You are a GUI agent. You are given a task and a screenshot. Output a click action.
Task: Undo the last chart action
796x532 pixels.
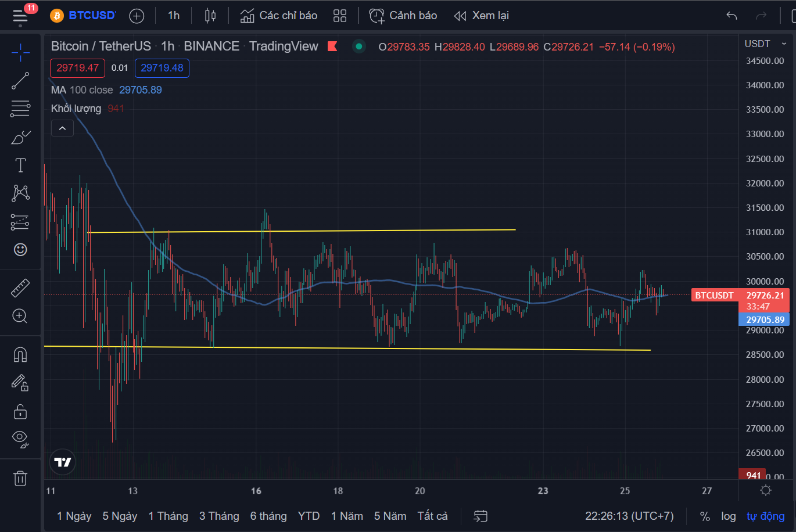(x=732, y=16)
